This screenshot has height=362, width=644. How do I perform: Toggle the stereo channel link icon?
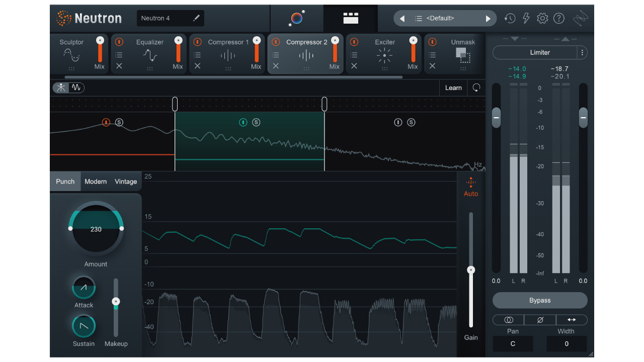(x=509, y=320)
